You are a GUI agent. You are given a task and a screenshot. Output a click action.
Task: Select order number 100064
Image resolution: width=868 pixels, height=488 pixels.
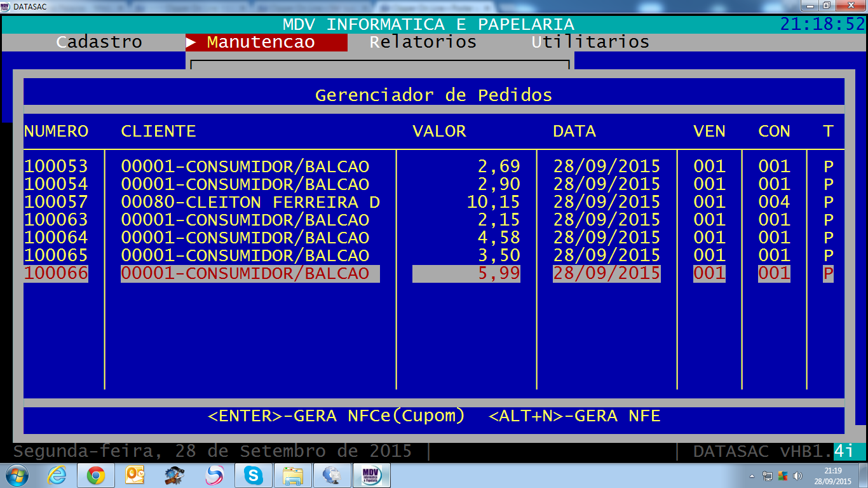56,238
